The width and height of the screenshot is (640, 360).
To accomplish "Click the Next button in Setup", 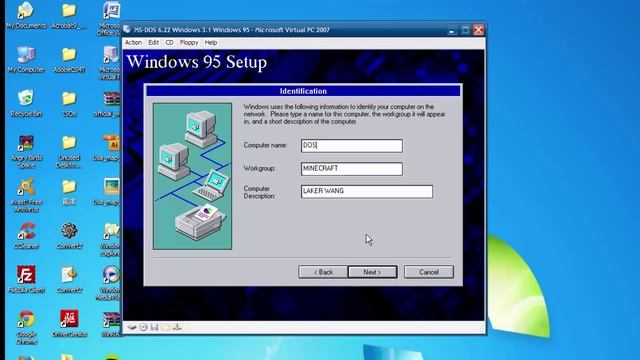I will point(372,272).
